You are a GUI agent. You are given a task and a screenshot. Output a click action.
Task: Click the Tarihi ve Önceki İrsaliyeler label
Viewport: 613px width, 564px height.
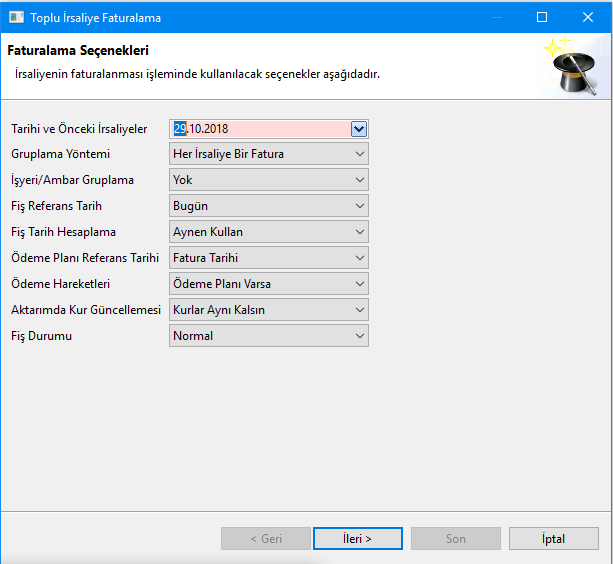(79, 129)
